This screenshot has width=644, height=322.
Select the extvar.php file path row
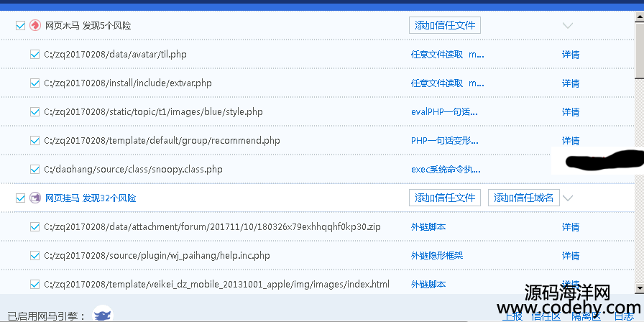click(x=128, y=83)
